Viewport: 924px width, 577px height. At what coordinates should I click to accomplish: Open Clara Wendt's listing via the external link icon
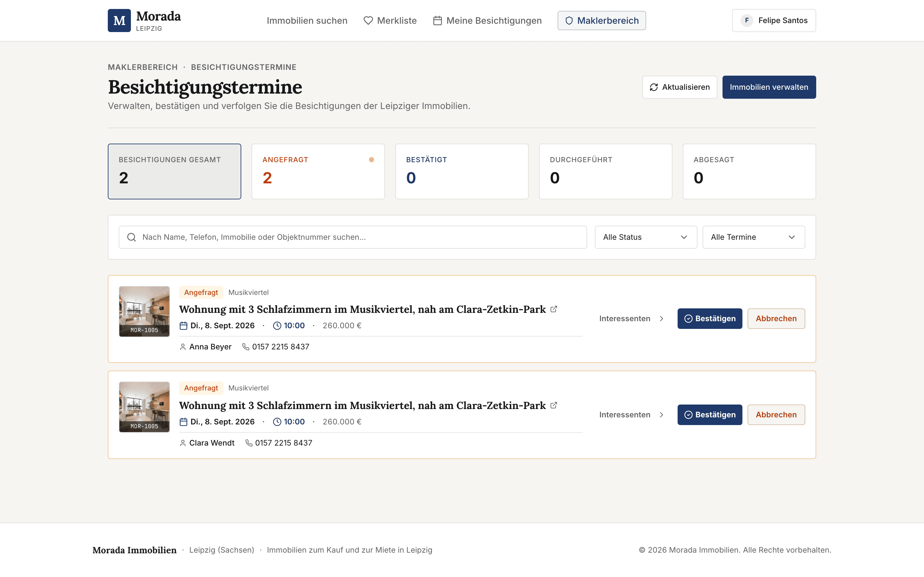pos(554,405)
